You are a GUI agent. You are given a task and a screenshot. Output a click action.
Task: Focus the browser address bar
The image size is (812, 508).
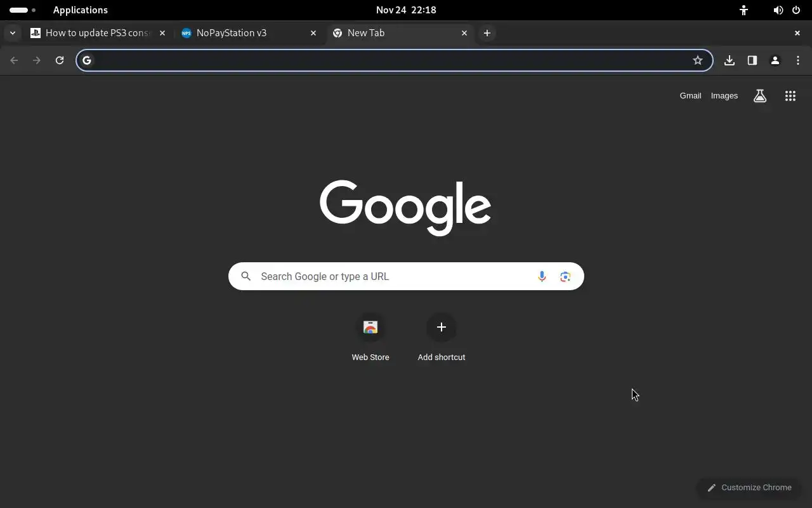[x=395, y=60]
